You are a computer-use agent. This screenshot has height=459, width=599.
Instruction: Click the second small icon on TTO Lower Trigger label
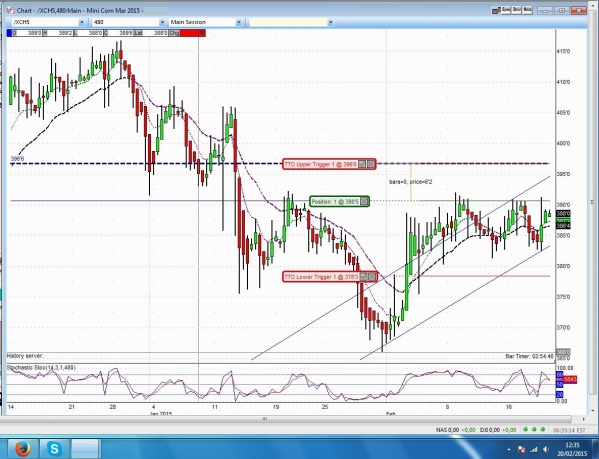tap(372, 276)
